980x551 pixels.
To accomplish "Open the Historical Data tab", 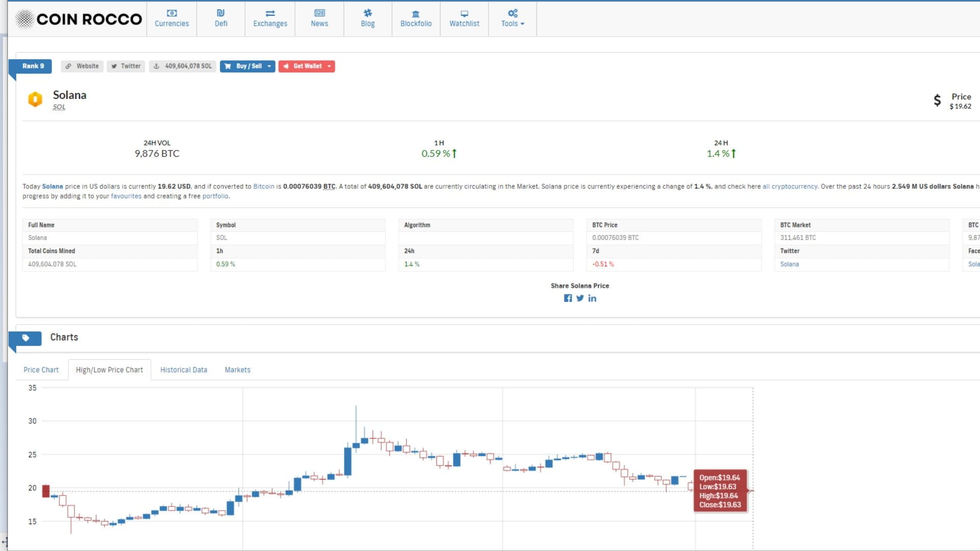I will click(x=184, y=370).
